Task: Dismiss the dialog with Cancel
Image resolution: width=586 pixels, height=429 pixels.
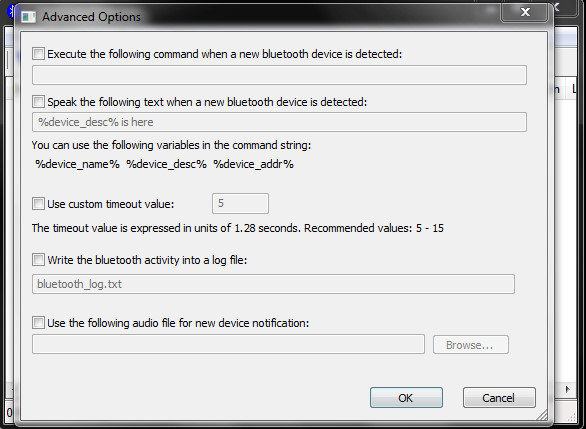Action: [499, 398]
